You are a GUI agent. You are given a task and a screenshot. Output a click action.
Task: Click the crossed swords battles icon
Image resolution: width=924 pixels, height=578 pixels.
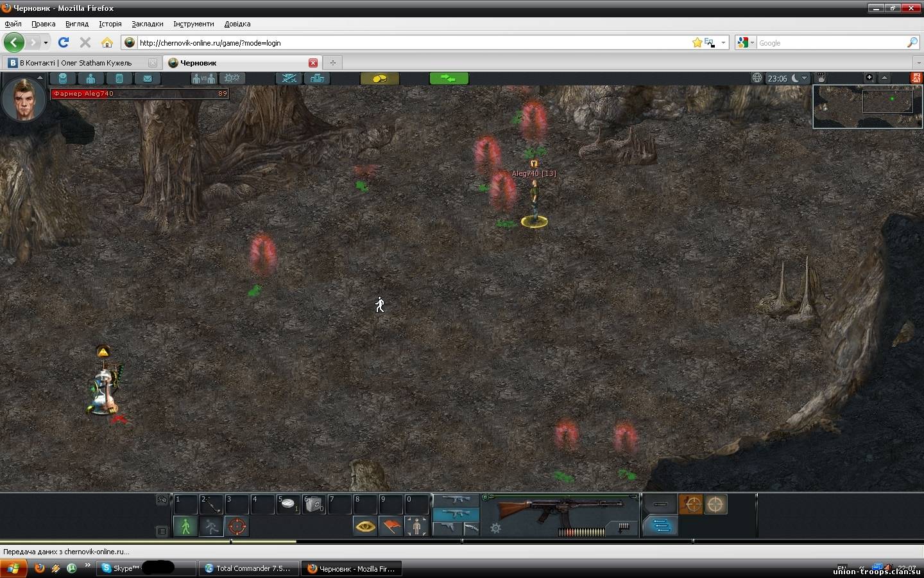289,78
